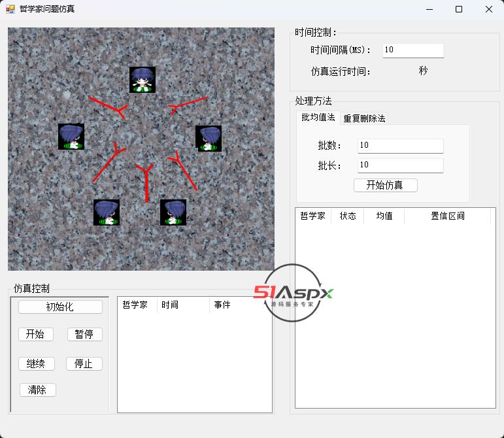504x438 pixels.
Task: Click the 开始仿真 button
Action: click(386, 185)
